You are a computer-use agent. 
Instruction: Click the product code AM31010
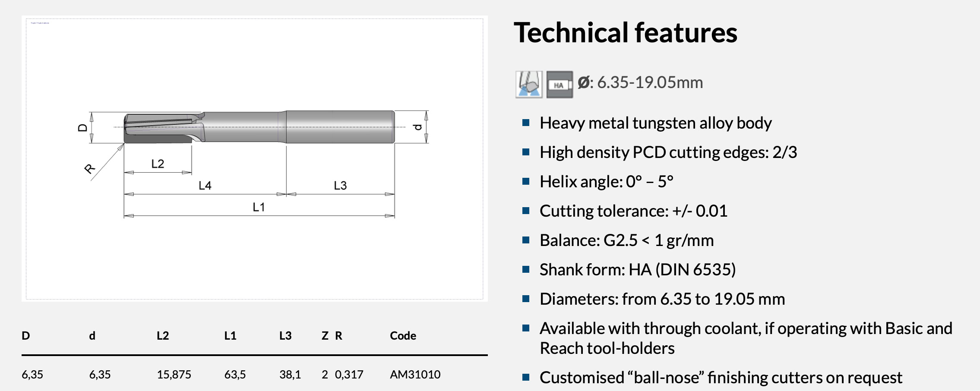coord(415,375)
